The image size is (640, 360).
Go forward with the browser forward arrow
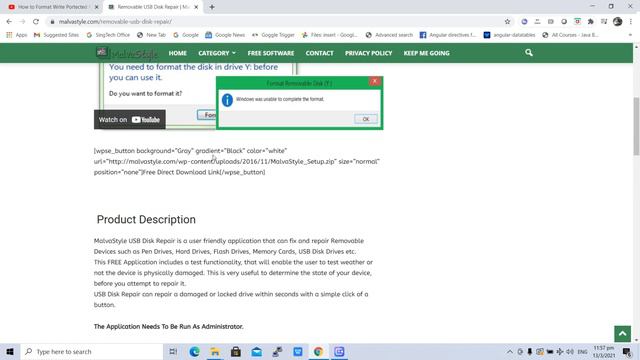pyautogui.click(x=22, y=22)
